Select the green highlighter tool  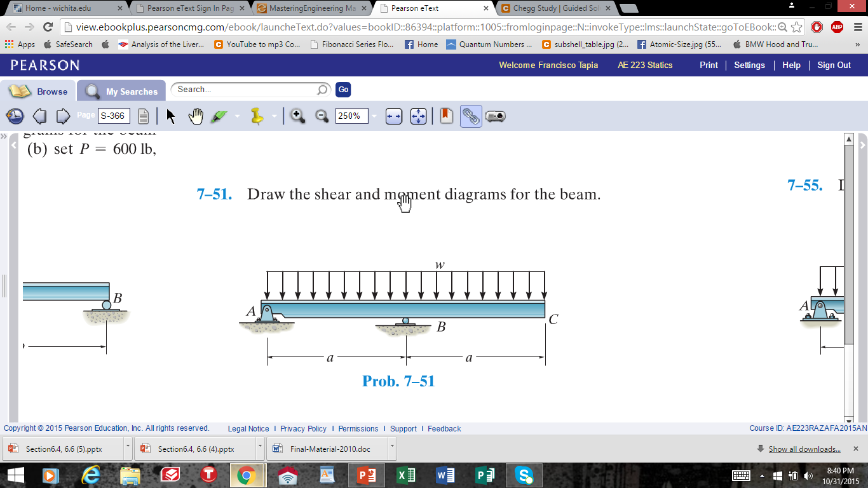tap(219, 116)
